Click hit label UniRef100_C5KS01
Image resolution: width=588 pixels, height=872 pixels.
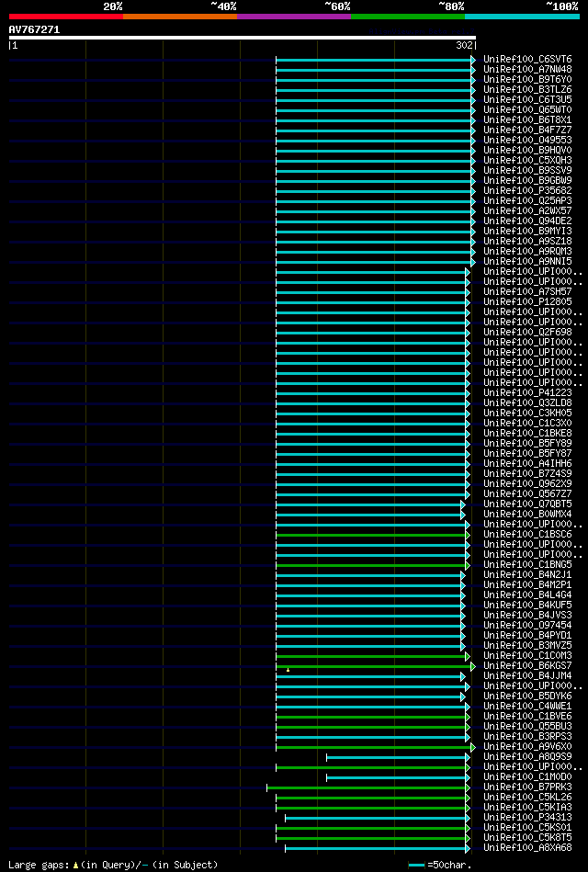pos(527,828)
